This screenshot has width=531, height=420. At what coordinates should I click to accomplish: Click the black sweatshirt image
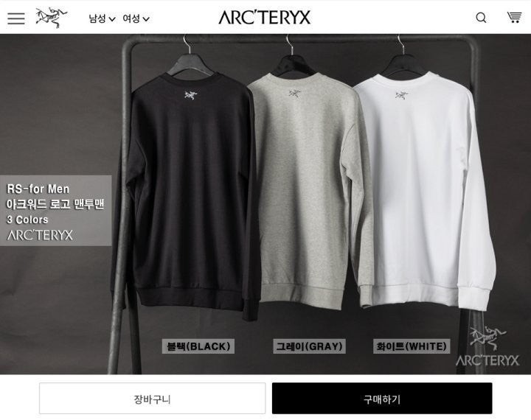pos(190,193)
